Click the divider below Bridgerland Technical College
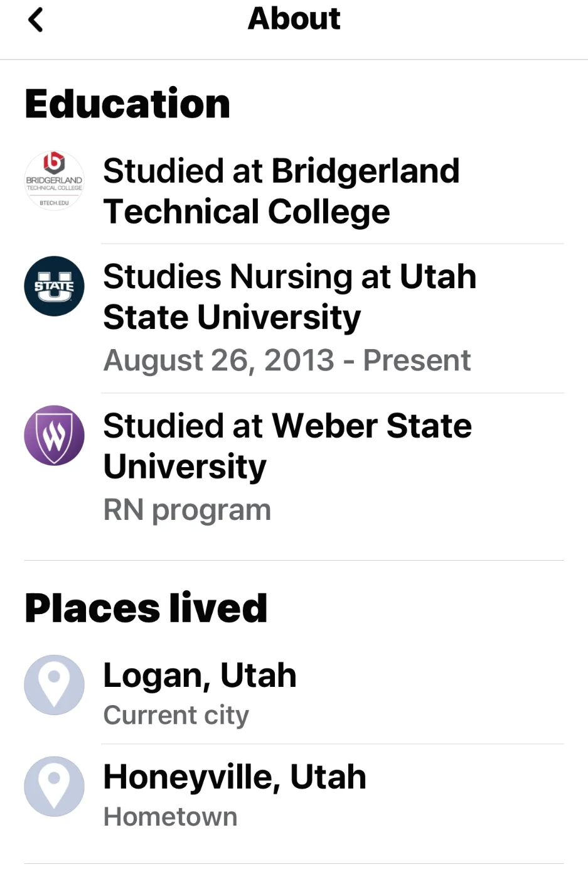Viewport: 588px width, 879px height. [x=332, y=244]
